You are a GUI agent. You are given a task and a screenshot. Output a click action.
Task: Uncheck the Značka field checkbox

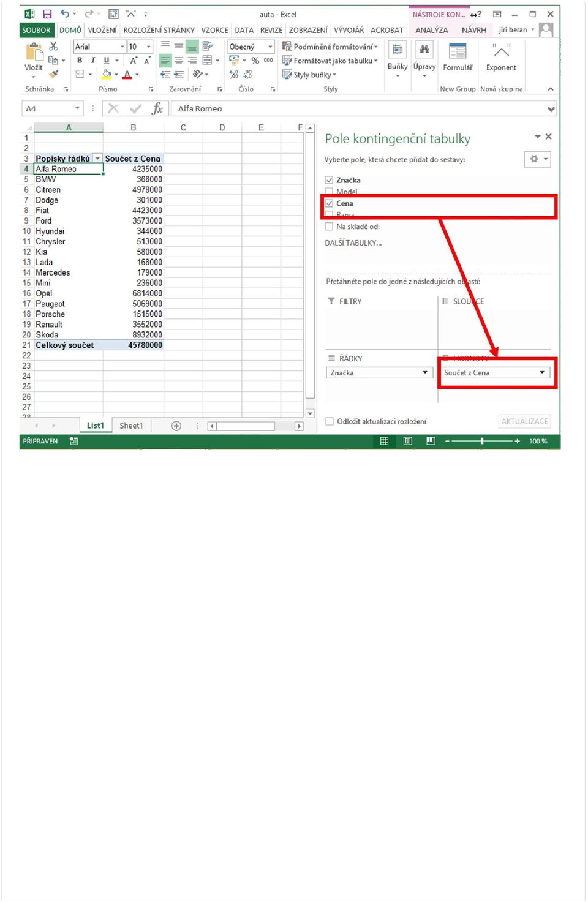tap(330, 180)
